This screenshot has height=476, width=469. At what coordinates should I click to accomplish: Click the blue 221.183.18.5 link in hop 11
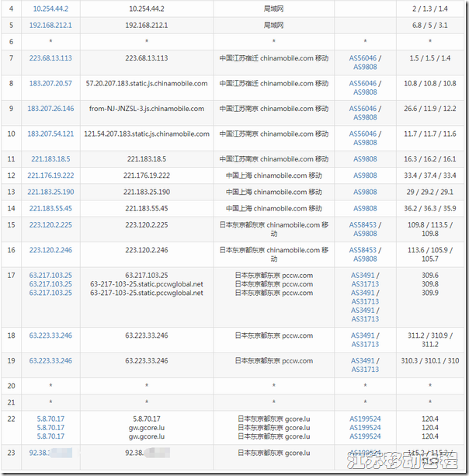pyautogui.click(x=50, y=158)
